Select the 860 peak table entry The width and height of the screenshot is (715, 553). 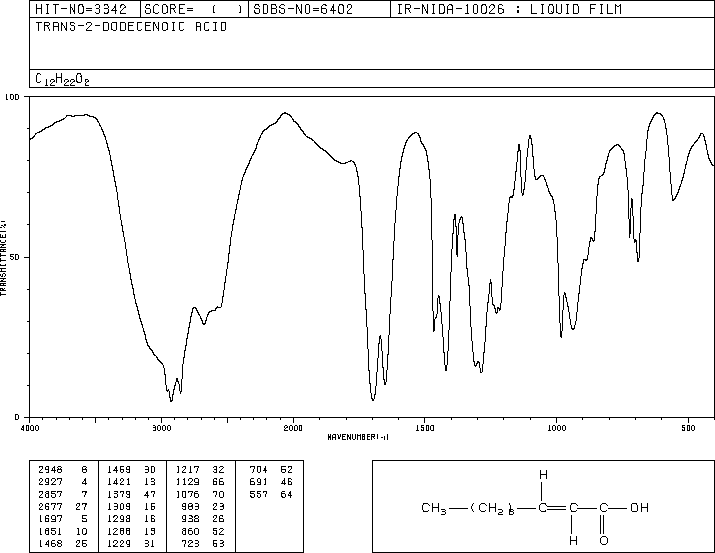[x=203, y=532]
